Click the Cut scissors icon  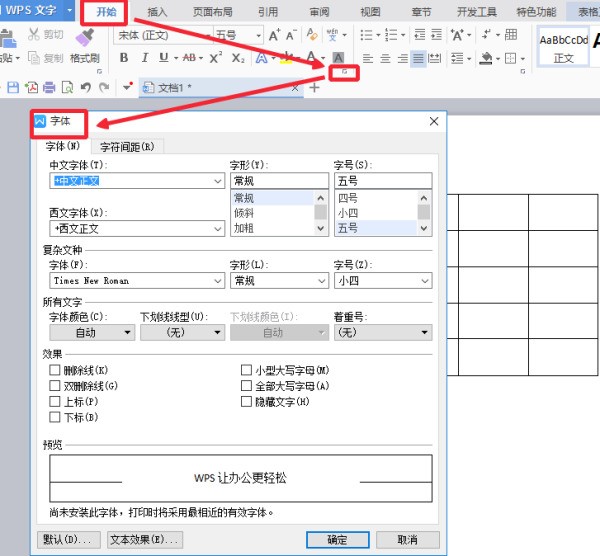tap(34, 34)
